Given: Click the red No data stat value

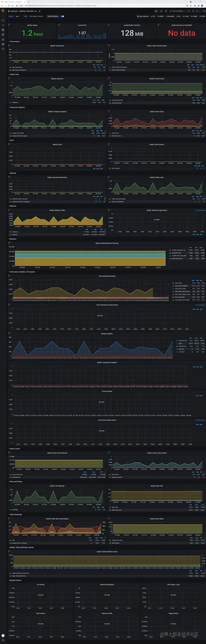Looking at the screenshot, I should (181, 33).
